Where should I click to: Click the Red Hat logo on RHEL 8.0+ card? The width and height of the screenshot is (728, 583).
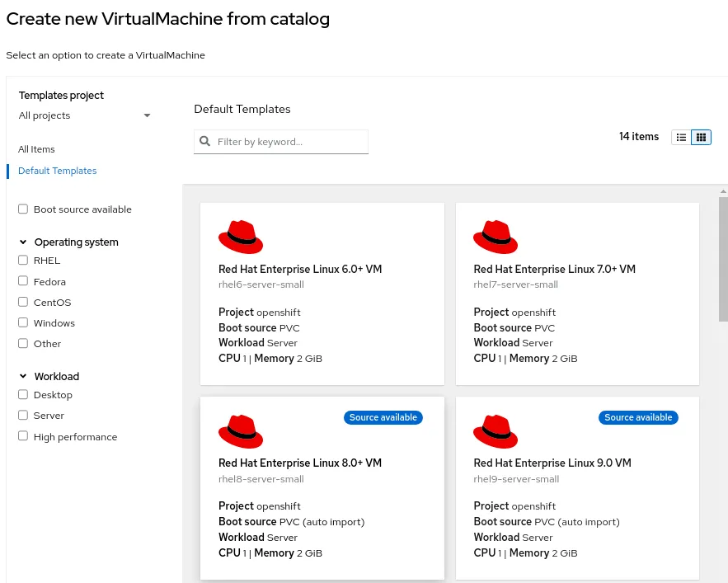[x=240, y=430]
